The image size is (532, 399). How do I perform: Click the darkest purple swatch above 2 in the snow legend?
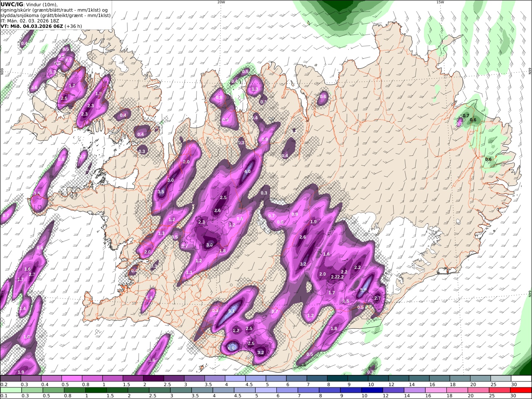click(x=153, y=379)
